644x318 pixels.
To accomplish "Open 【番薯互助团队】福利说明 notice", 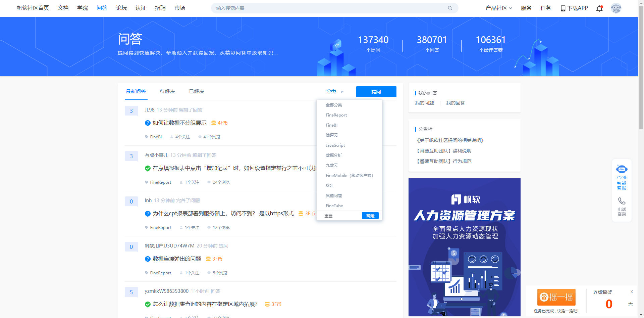I will [x=443, y=151].
